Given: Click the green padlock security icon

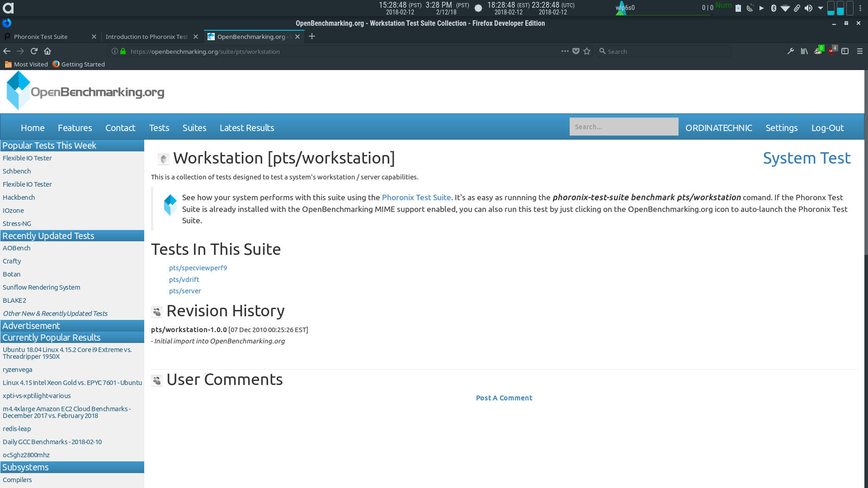Looking at the screenshot, I should pyautogui.click(x=123, y=51).
